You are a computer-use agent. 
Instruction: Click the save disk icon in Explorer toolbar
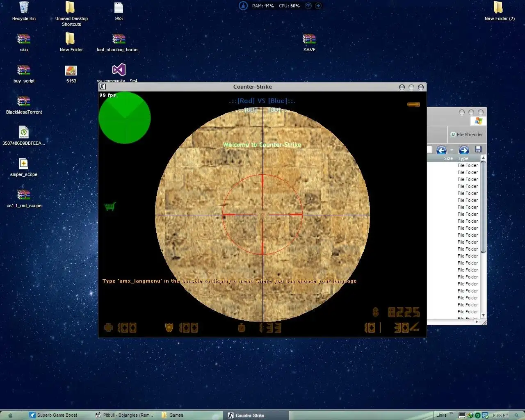478,150
